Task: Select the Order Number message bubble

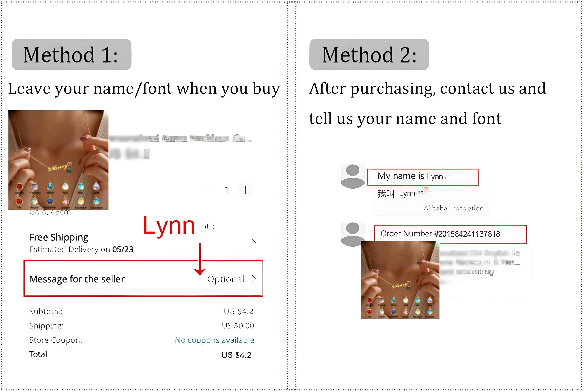Action: pos(450,234)
